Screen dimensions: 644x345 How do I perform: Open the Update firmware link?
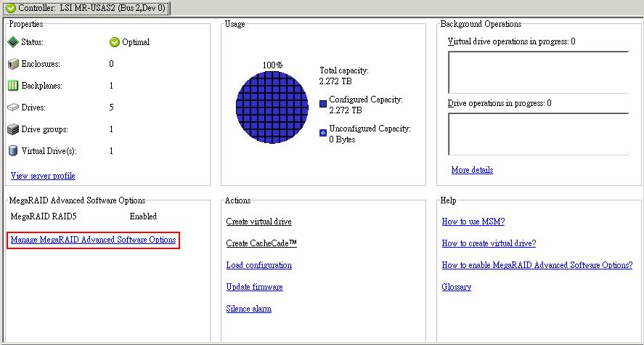click(255, 287)
